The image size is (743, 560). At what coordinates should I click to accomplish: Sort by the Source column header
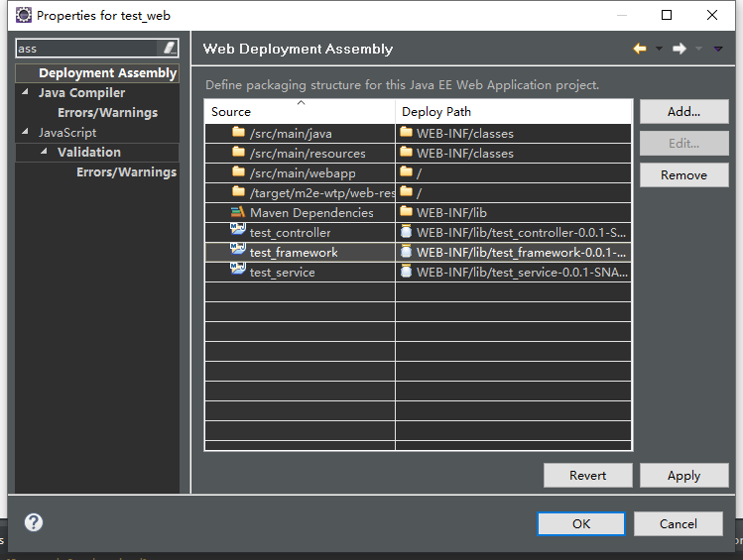point(300,112)
